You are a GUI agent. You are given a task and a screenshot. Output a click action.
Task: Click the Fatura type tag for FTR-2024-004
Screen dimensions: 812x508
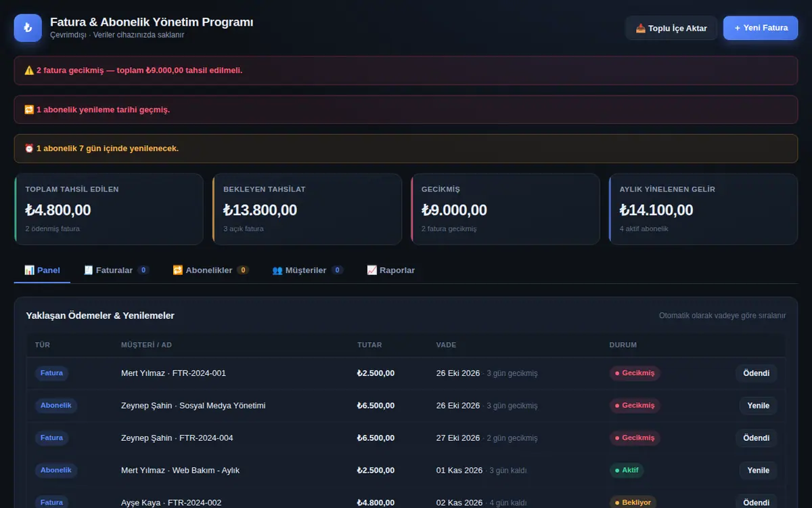click(51, 438)
